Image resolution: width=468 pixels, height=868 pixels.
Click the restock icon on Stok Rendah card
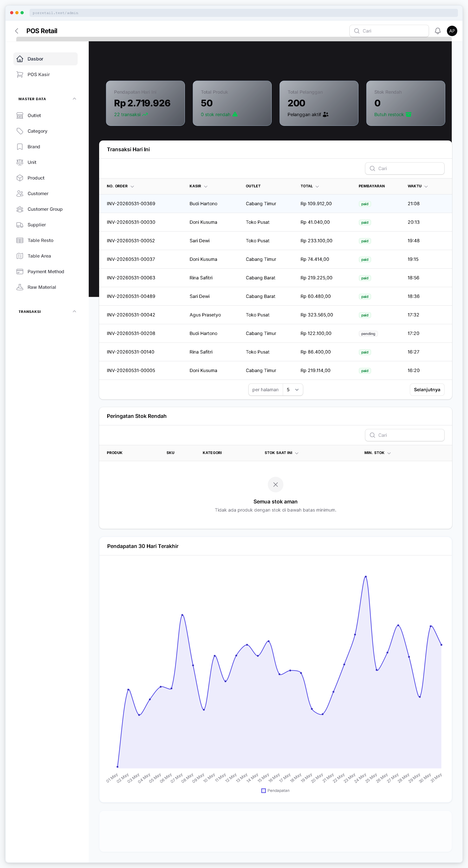point(408,115)
